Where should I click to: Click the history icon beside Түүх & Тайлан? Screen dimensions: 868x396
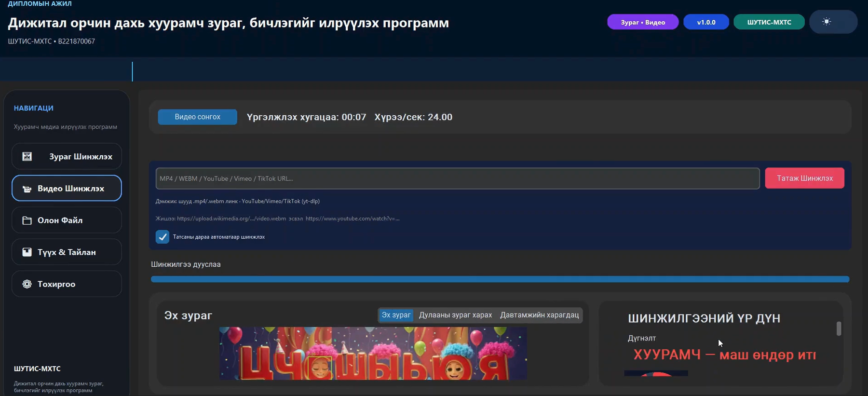click(x=27, y=252)
